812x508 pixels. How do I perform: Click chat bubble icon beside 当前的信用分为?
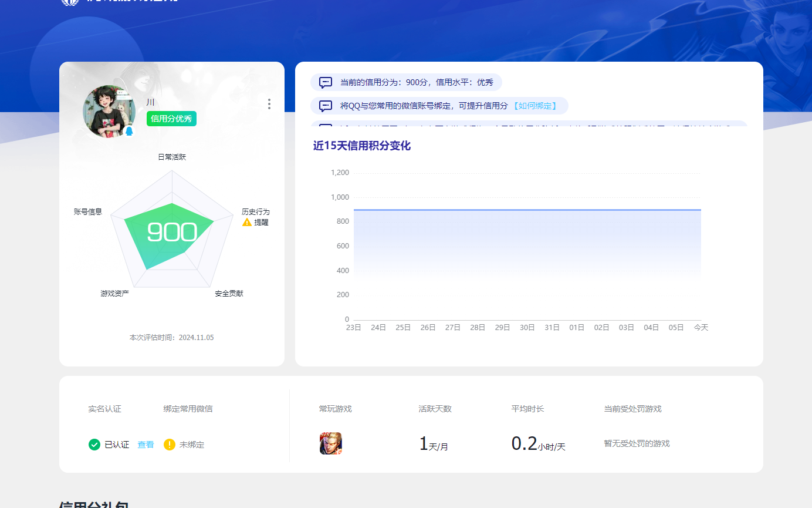[326, 83]
